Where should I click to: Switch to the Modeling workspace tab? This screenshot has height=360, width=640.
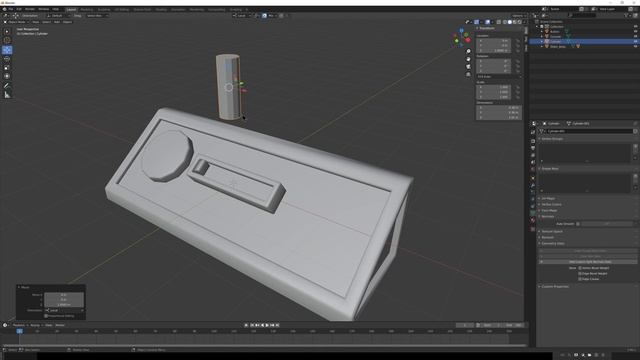click(x=86, y=9)
